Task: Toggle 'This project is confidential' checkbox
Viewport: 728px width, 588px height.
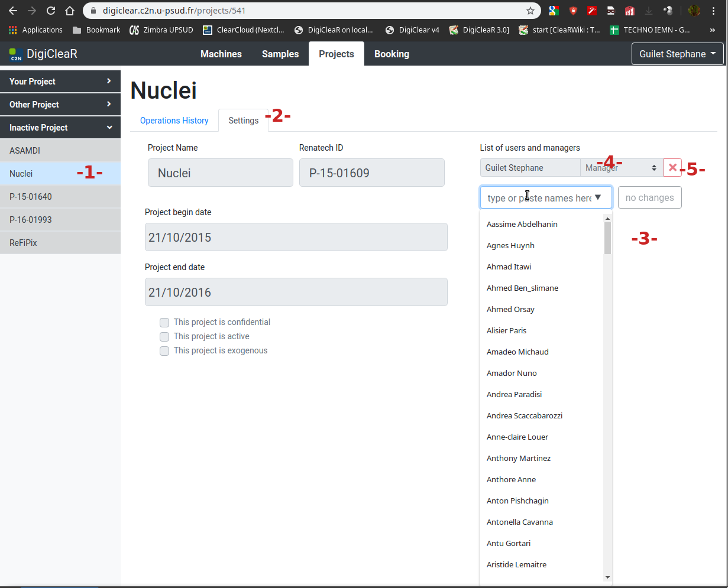Action: [x=164, y=323]
